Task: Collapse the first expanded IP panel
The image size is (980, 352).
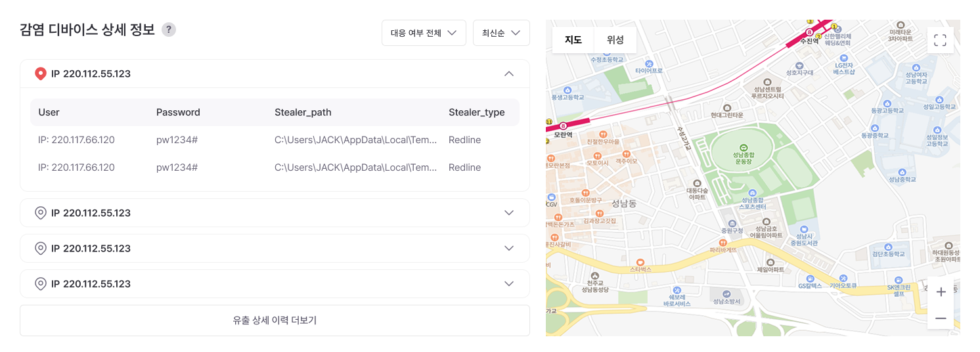Action: click(508, 74)
